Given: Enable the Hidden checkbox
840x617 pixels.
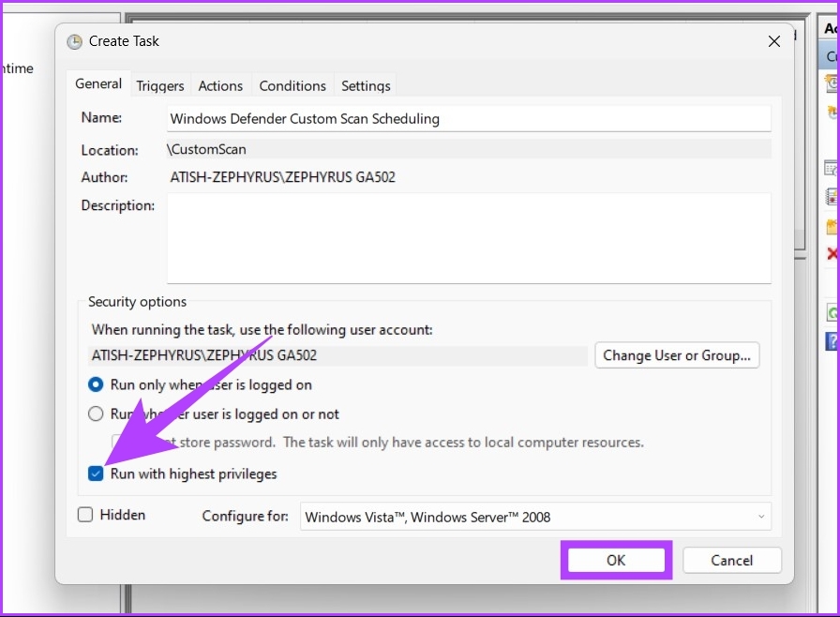Looking at the screenshot, I should tap(85, 515).
